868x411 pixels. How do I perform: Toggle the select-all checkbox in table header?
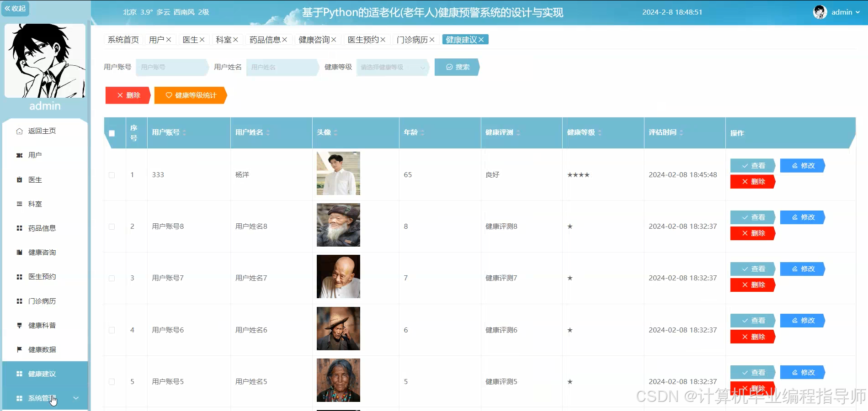pos(112,132)
